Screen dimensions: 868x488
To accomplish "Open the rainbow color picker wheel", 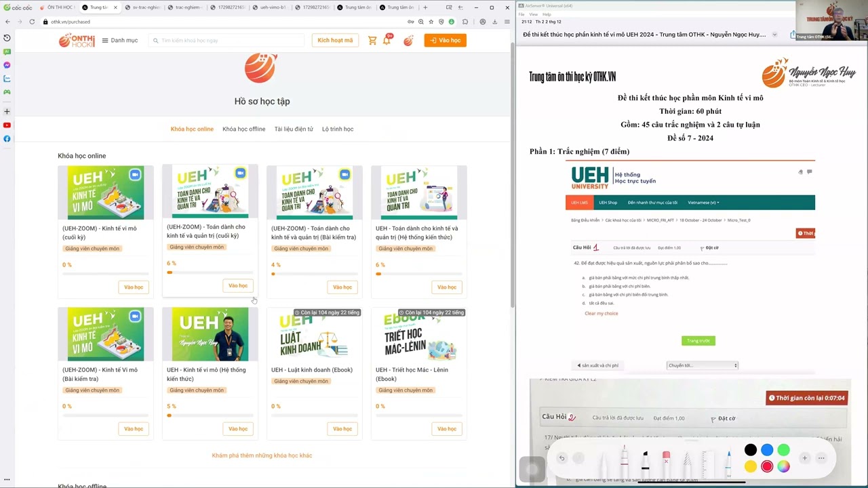I will pyautogui.click(x=783, y=466).
